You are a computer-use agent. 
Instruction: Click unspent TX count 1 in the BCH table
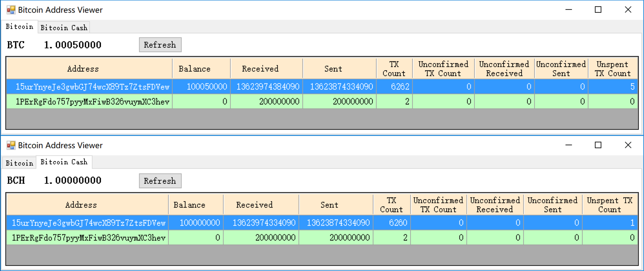[x=610, y=223]
